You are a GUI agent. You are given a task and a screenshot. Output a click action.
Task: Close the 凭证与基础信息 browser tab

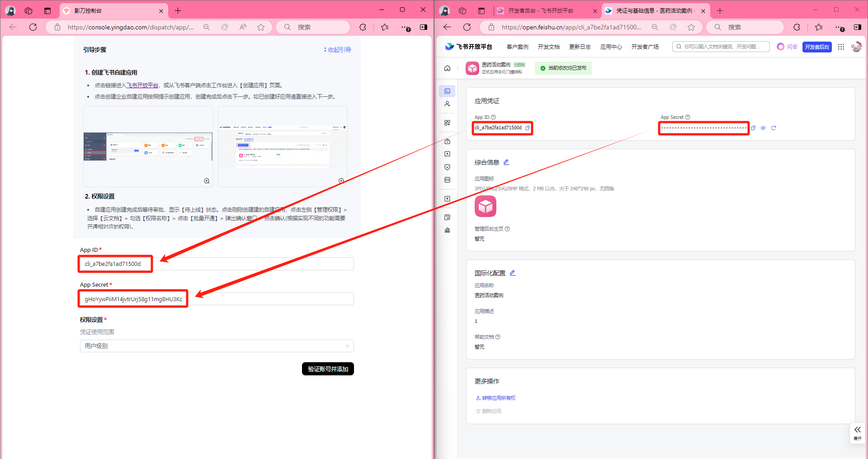pos(703,11)
